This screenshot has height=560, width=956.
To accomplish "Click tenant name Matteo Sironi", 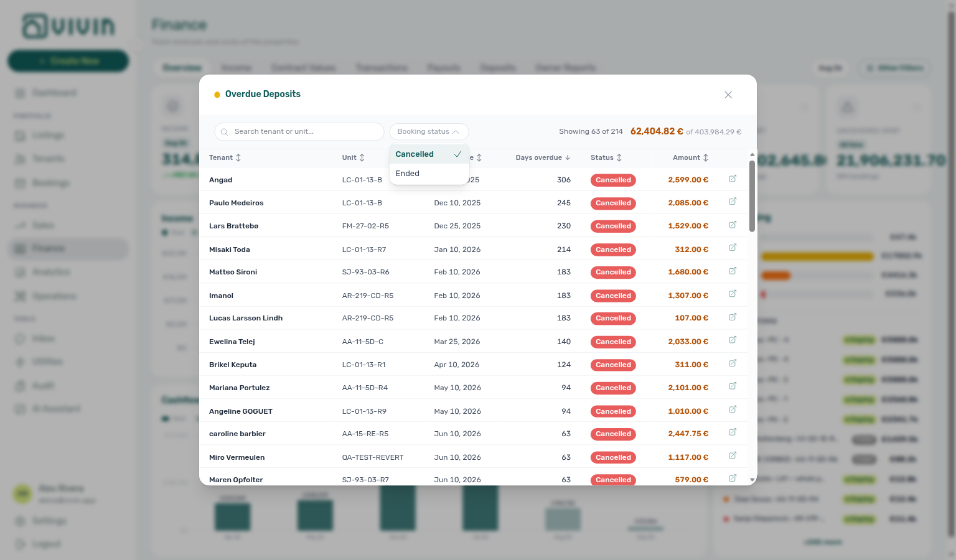I will (x=233, y=273).
